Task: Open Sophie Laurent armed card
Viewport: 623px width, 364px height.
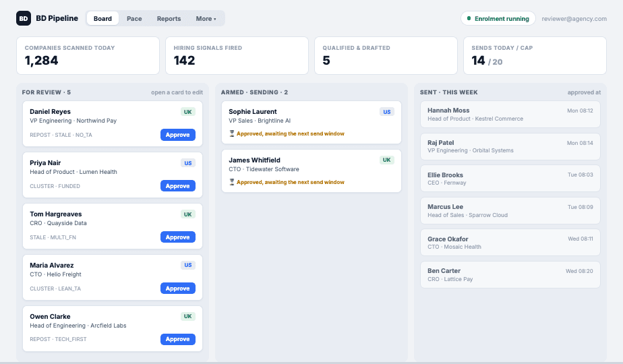Action: tap(311, 123)
